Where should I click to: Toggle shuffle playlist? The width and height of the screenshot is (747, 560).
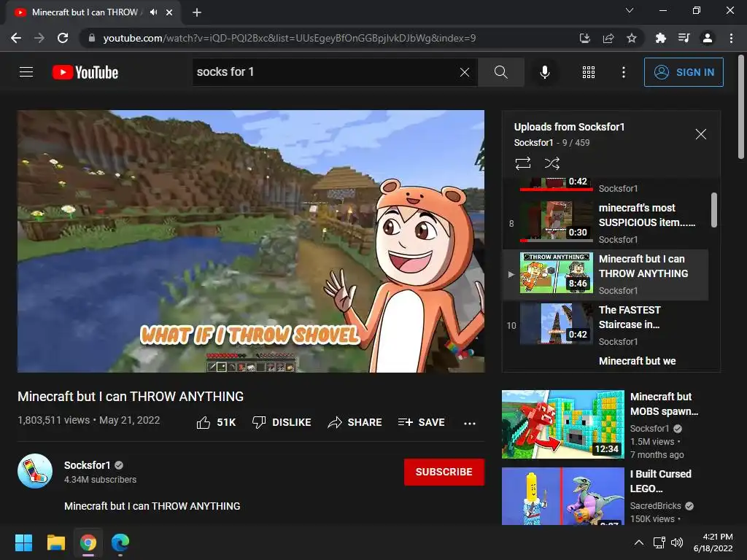(551, 163)
